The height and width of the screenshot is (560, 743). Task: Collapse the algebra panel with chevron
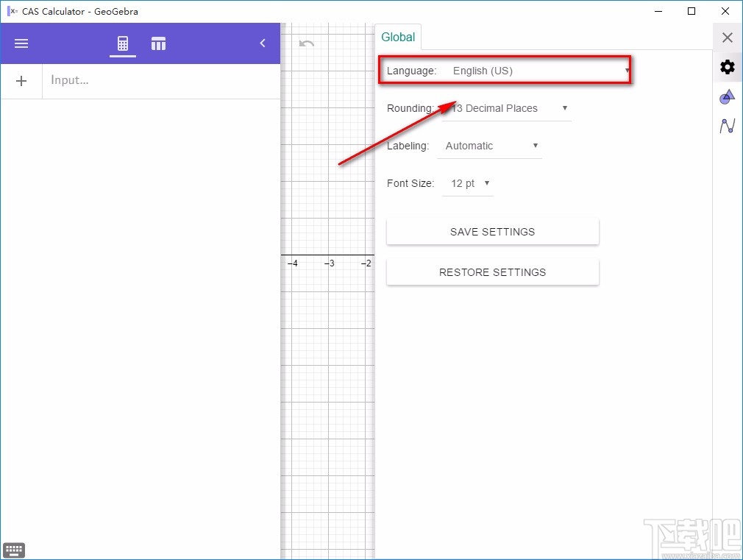coord(263,43)
